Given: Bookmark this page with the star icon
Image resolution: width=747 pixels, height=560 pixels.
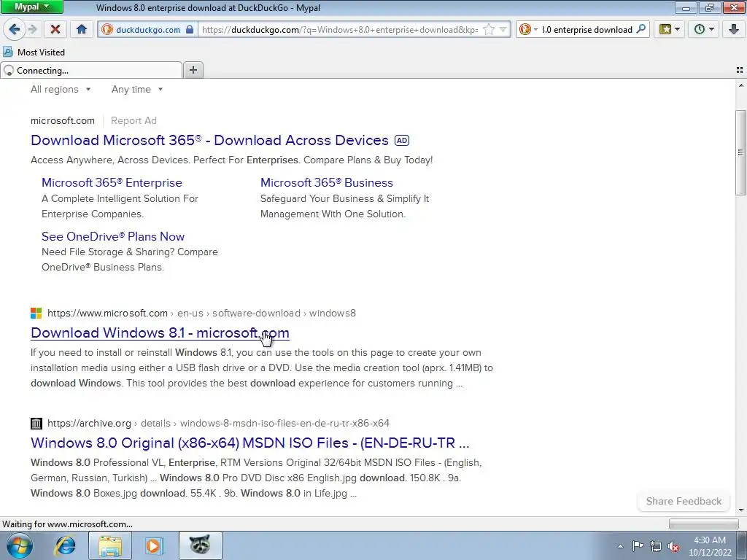Looking at the screenshot, I should click(x=489, y=29).
